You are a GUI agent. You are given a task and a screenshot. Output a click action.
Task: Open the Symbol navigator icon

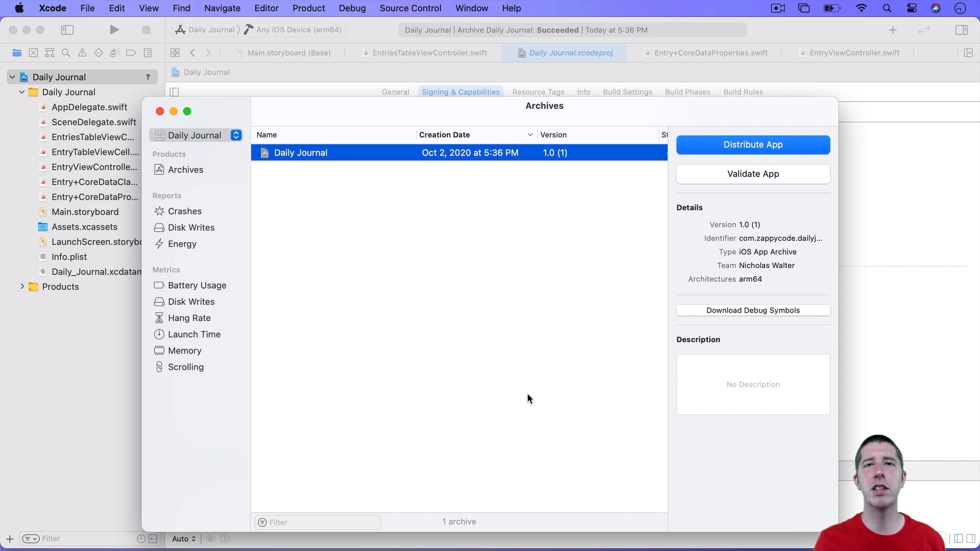(50, 53)
